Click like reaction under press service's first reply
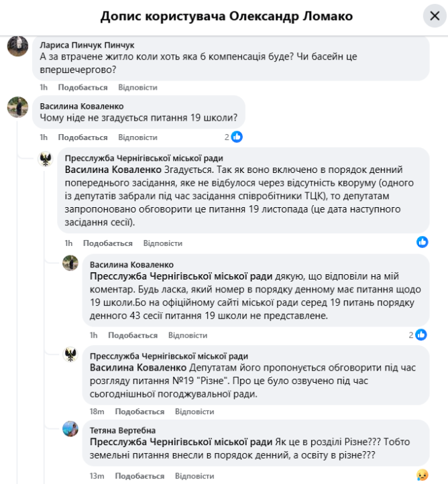This screenshot has width=448, height=484. coord(423,242)
